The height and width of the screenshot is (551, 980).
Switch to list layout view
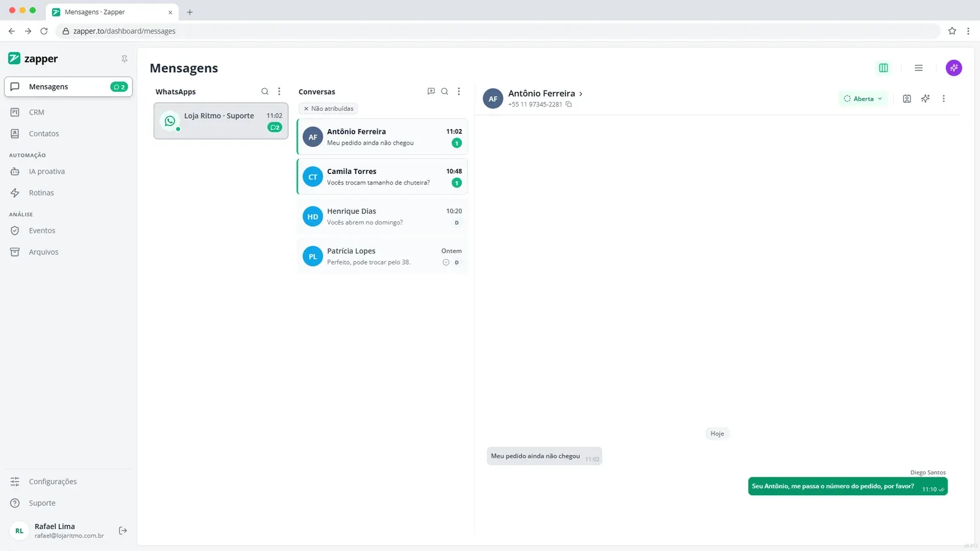pyautogui.click(x=919, y=68)
